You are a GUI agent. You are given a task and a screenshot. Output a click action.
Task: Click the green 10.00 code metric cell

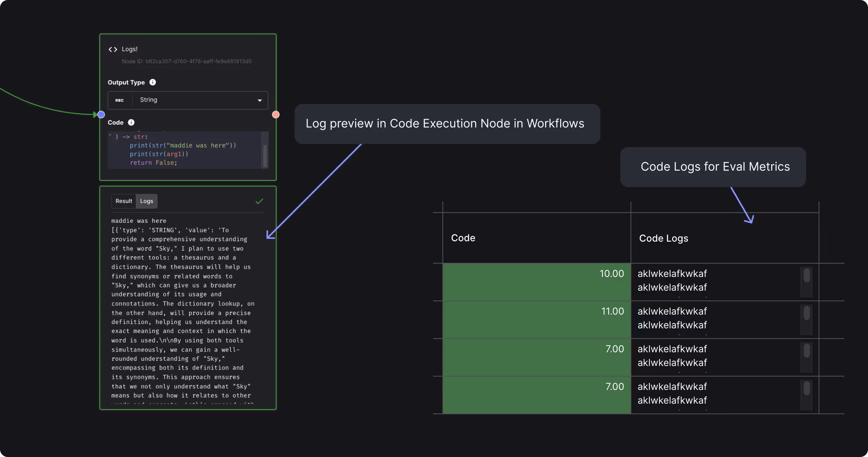coord(536,282)
